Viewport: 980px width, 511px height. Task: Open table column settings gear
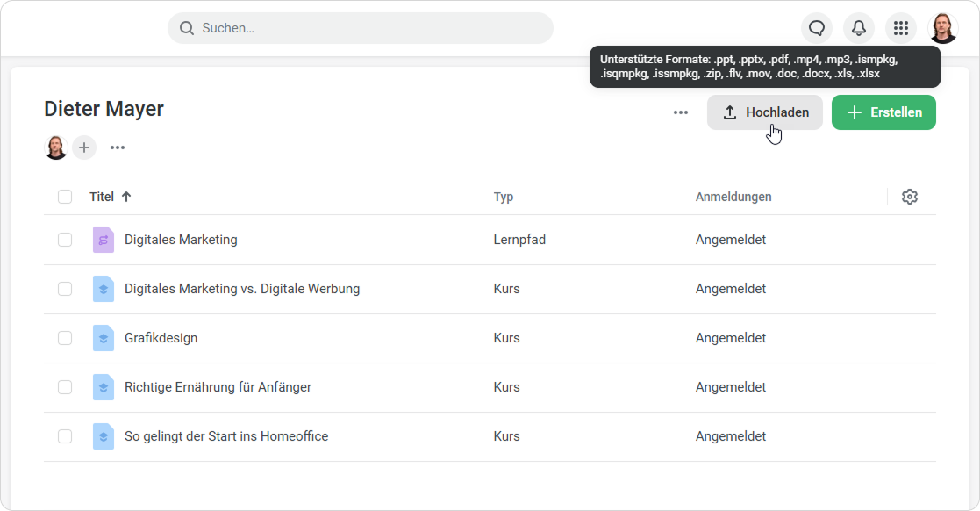pos(910,197)
